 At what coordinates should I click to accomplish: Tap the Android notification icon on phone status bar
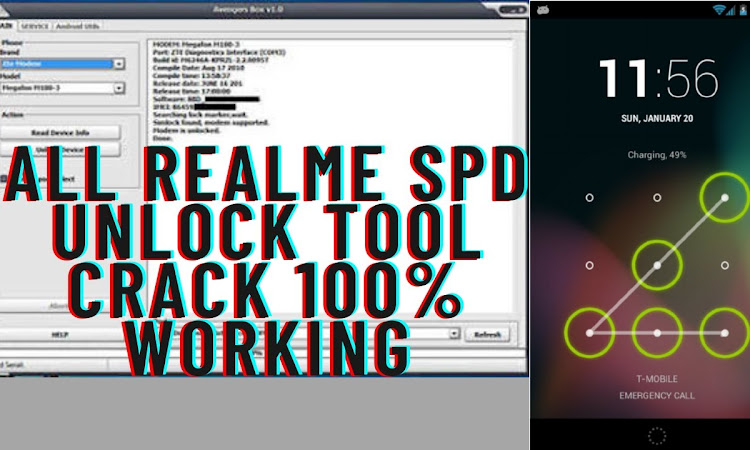click(x=543, y=10)
